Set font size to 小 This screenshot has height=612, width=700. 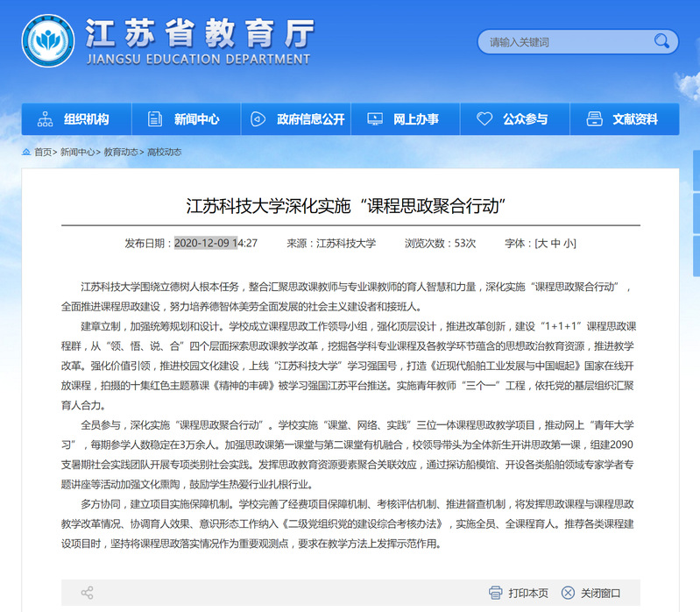569,243
